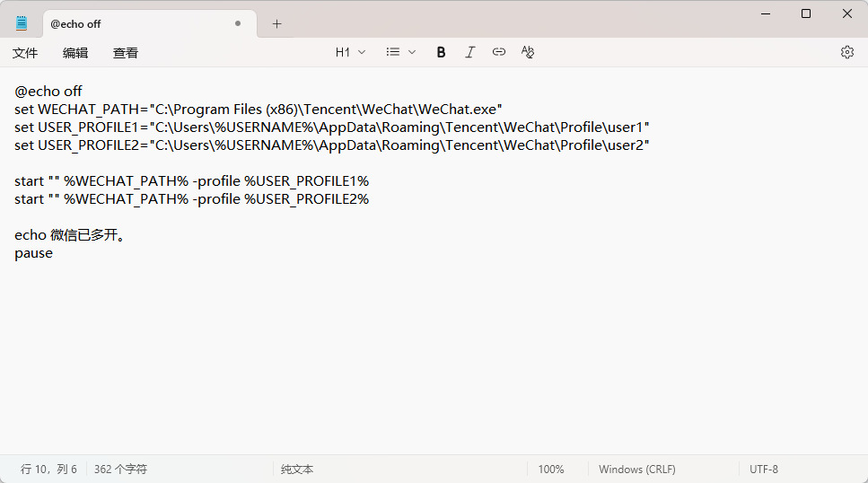868x483 pixels.
Task: Close the tab via its unsaved dot indicator
Action: pyautogui.click(x=238, y=23)
